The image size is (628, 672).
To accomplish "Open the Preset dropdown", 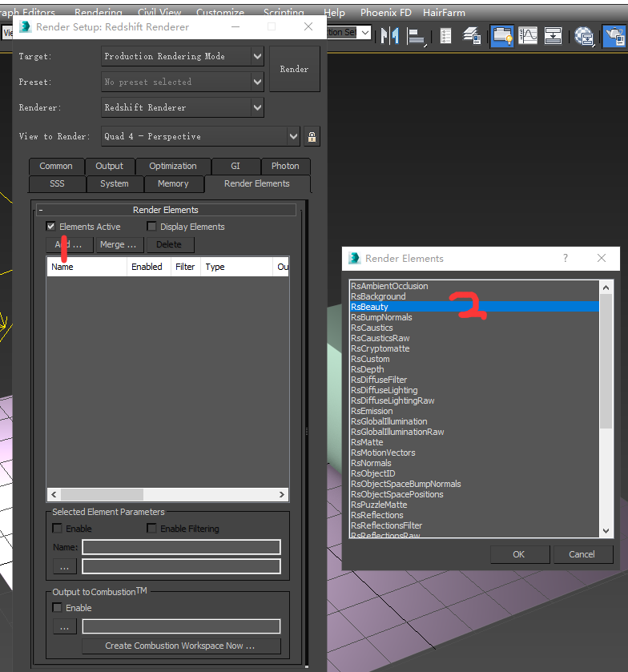I will (x=182, y=82).
